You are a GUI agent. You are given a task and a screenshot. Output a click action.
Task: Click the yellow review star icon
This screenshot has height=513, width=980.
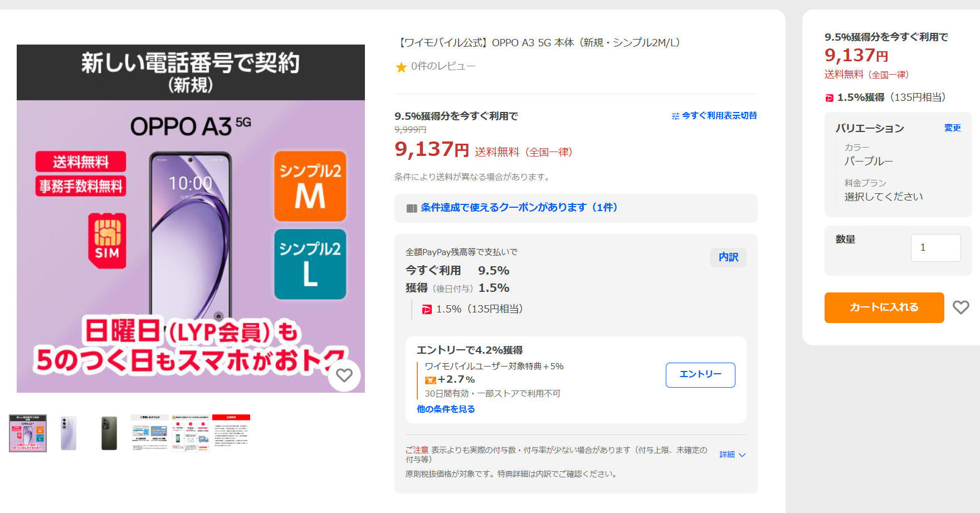click(401, 67)
